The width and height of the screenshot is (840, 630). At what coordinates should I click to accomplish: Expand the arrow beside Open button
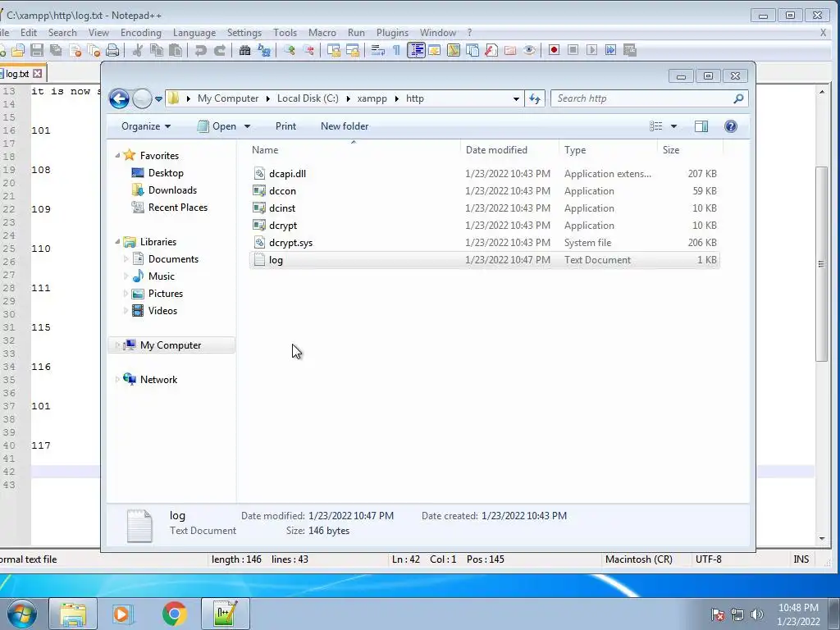[247, 126]
